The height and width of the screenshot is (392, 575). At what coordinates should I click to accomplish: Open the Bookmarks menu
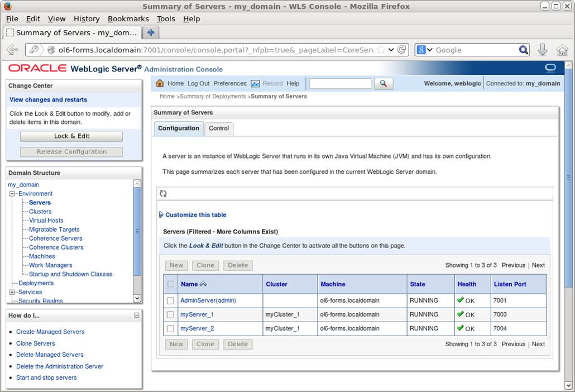tap(128, 18)
